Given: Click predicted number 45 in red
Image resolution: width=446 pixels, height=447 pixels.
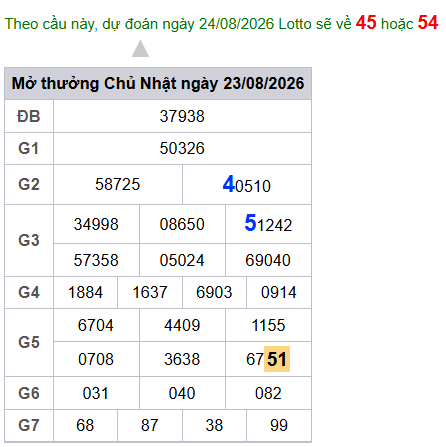Looking at the screenshot, I should point(366,23).
